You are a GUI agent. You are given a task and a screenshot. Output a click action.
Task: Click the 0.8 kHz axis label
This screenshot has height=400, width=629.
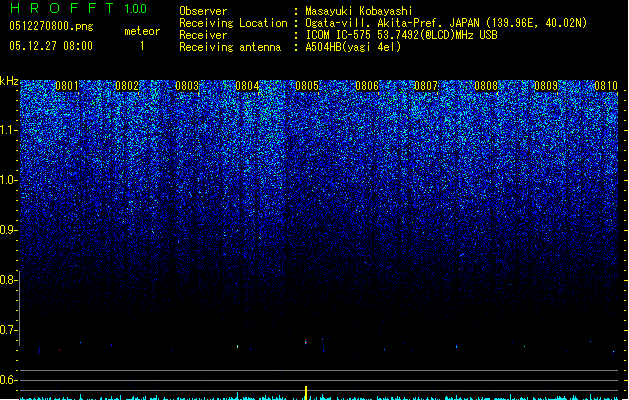(x=8, y=280)
